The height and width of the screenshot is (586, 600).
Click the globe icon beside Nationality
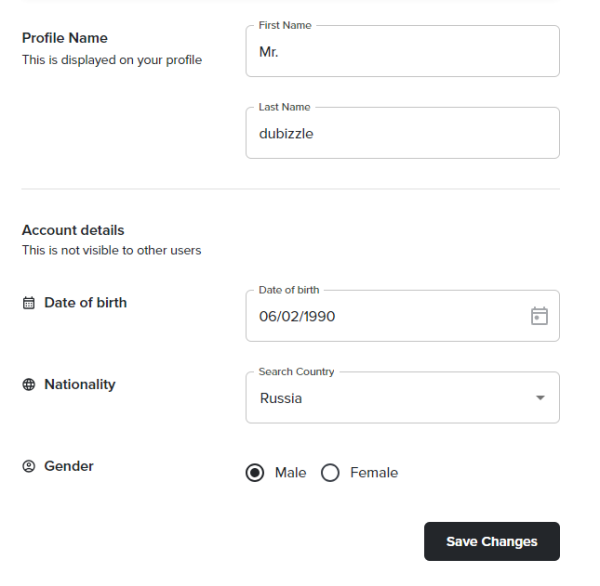28,385
